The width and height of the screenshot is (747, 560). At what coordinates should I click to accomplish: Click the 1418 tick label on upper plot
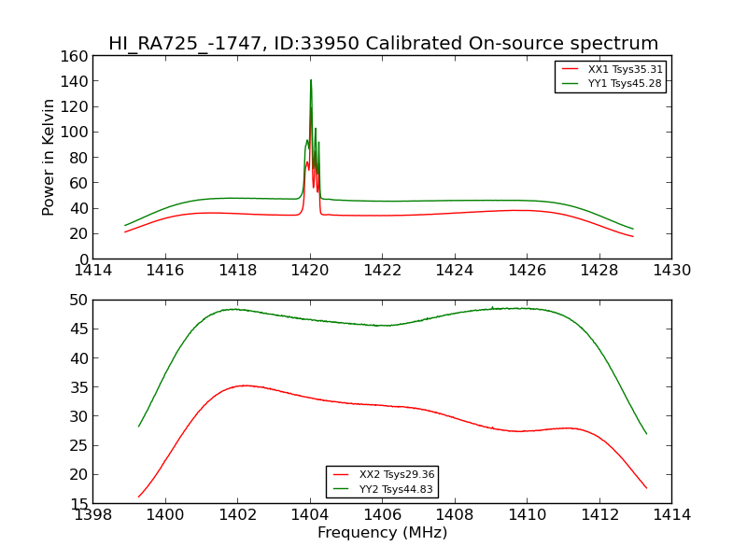click(x=238, y=271)
